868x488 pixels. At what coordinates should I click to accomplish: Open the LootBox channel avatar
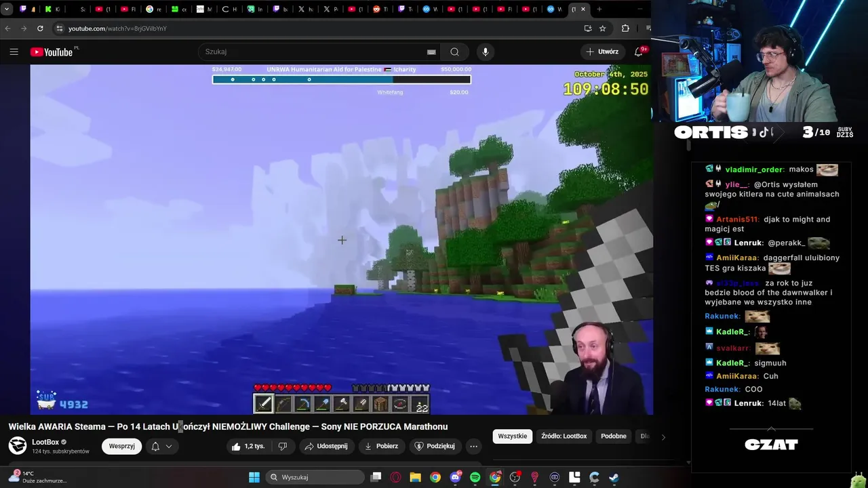pyautogui.click(x=17, y=445)
